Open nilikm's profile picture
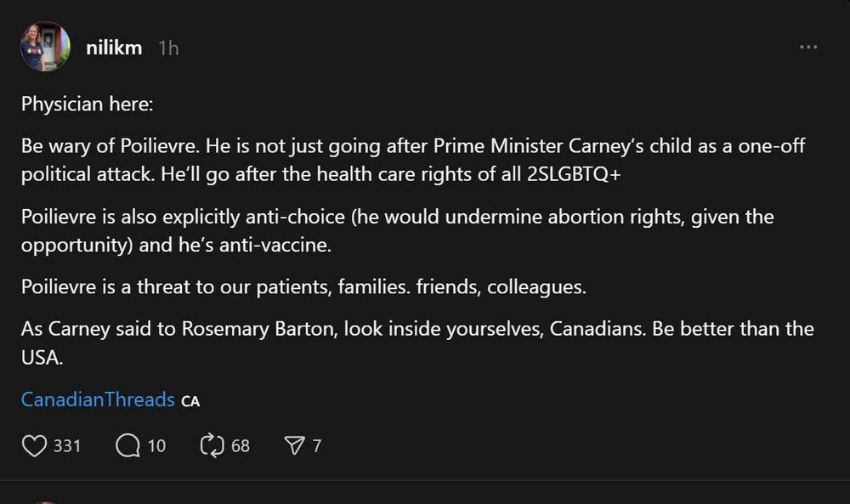 click(x=44, y=47)
